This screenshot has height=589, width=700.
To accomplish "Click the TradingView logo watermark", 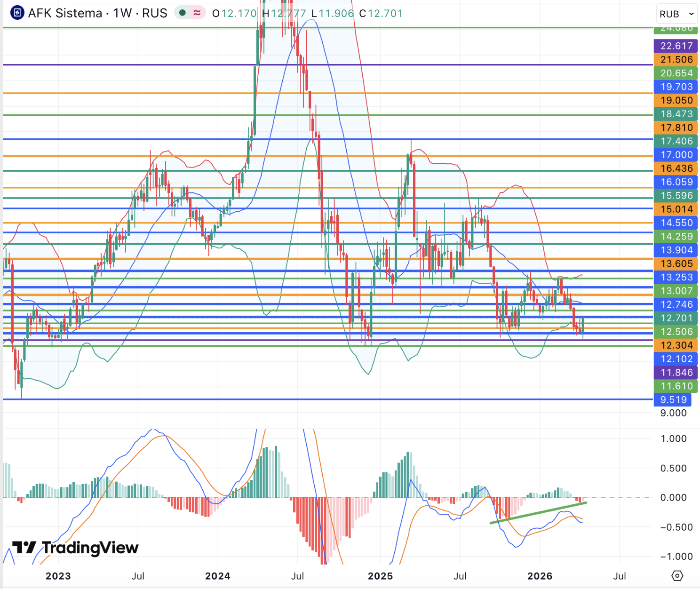I will point(75,548).
